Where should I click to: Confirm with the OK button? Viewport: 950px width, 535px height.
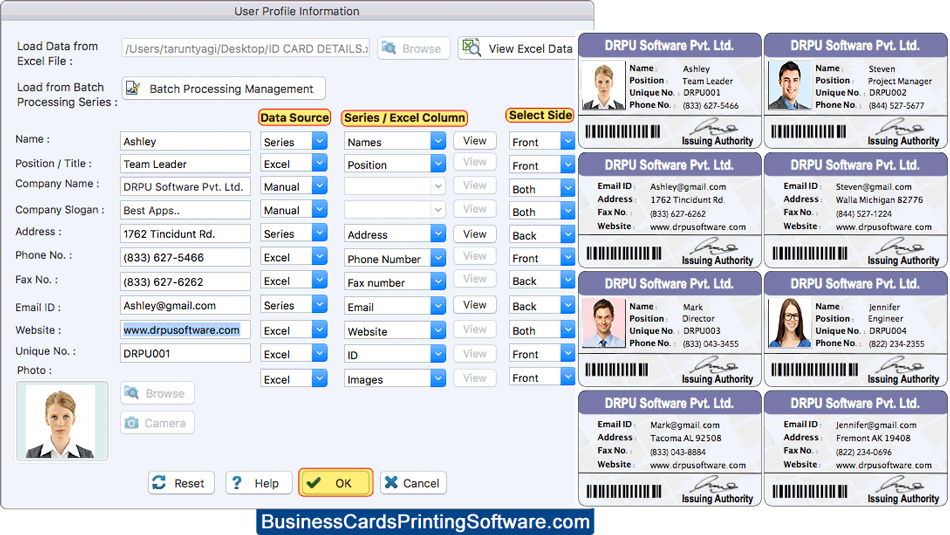point(336,483)
